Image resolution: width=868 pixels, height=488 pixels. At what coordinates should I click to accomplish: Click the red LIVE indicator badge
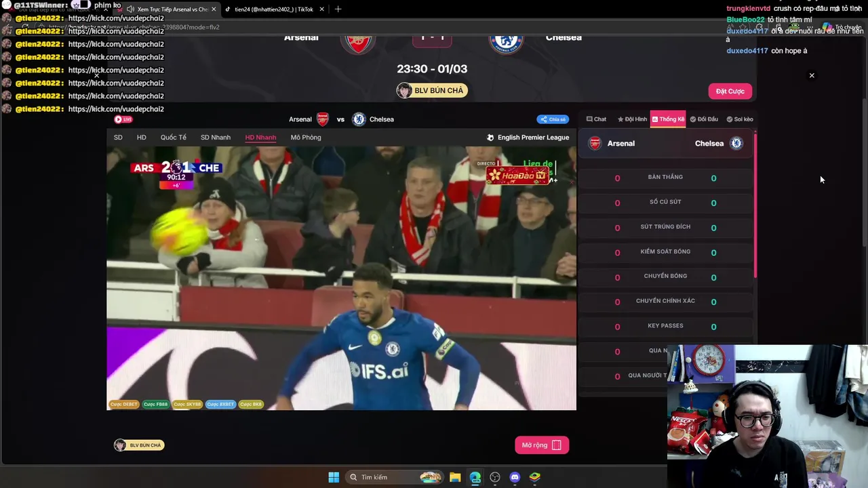click(123, 119)
